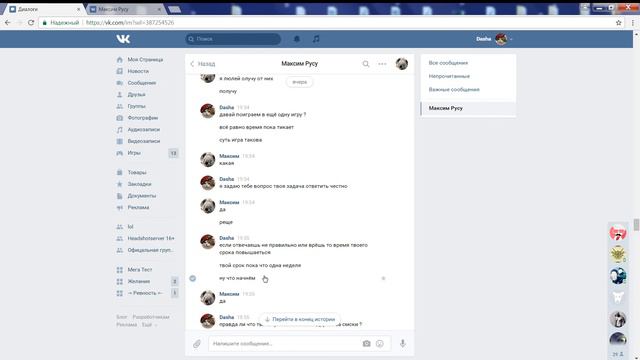Open the music note player in the header

point(316,39)
